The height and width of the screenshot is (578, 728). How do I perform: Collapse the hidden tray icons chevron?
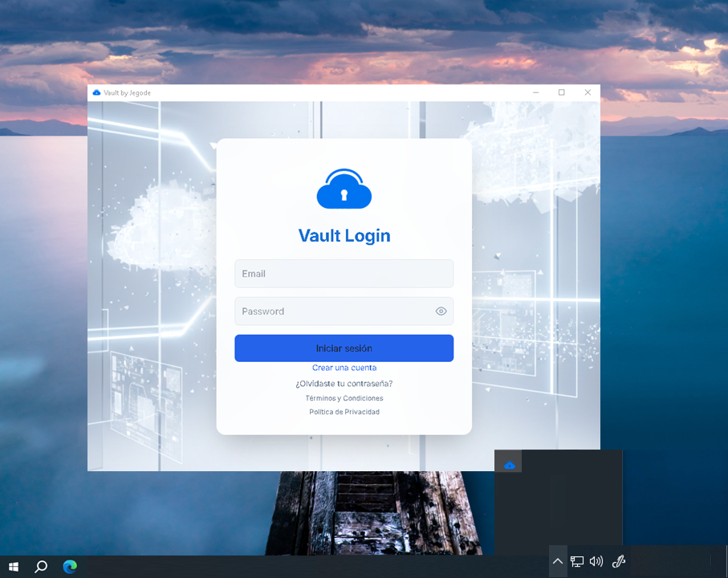click(558, 561)
